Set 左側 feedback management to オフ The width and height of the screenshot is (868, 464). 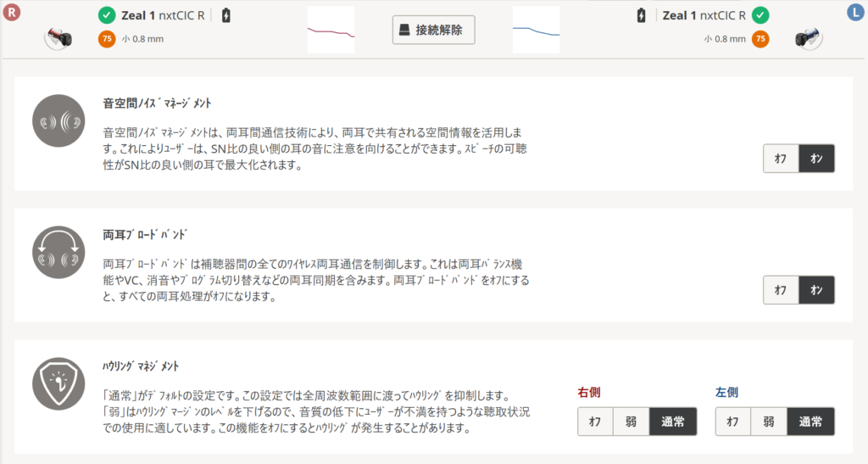733,422
